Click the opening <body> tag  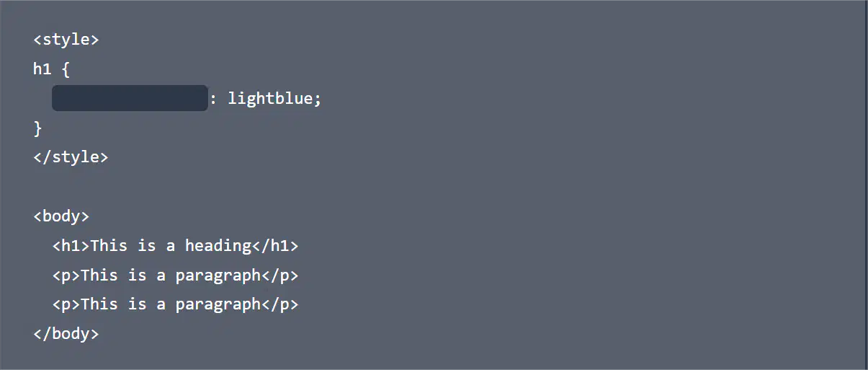coord(61,216)
